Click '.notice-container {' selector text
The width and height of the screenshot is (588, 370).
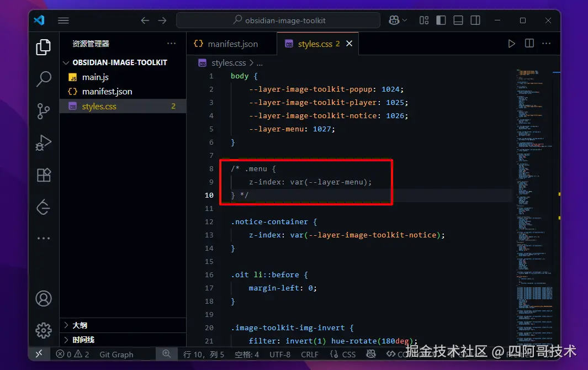point(274,222)
